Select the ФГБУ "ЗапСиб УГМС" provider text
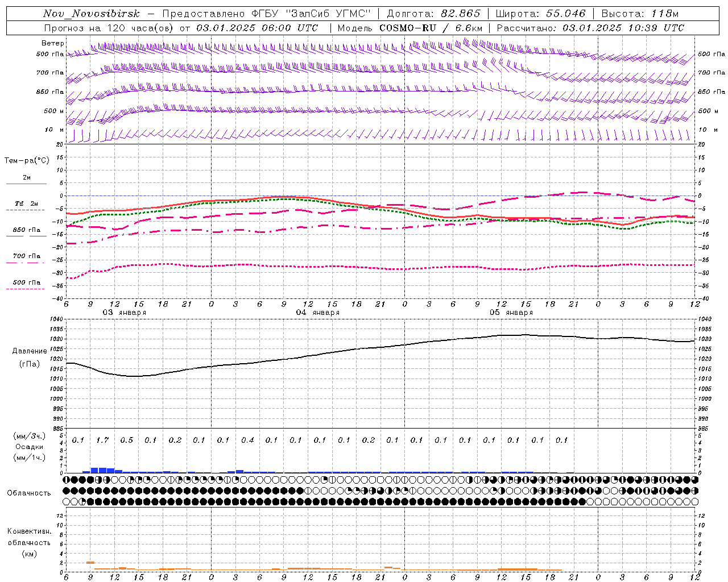This screenshot has height=582, width=728. [x=312, y=14]
